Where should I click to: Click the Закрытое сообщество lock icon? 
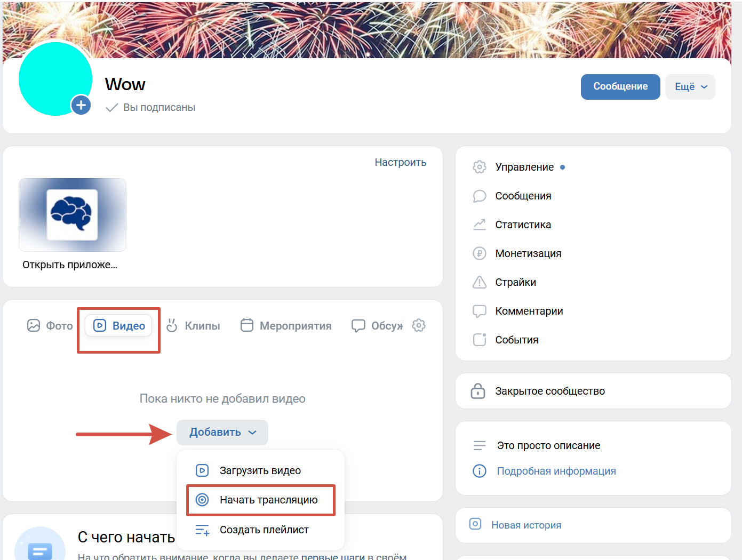click(478, 391)
